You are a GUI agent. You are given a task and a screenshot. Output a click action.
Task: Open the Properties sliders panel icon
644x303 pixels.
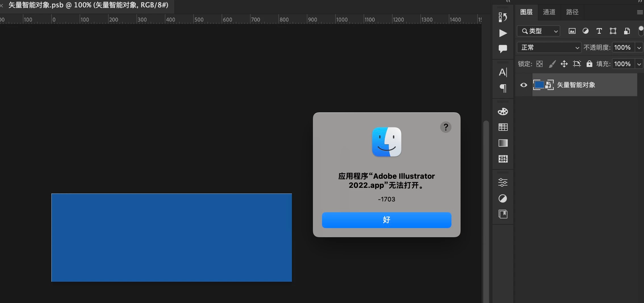tap(503, 182)
